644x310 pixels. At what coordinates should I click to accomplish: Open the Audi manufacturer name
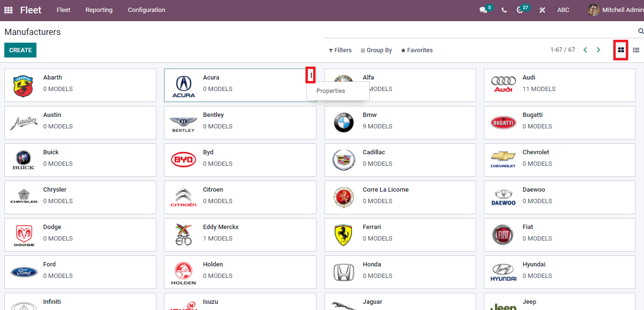(x=529, y=78)
